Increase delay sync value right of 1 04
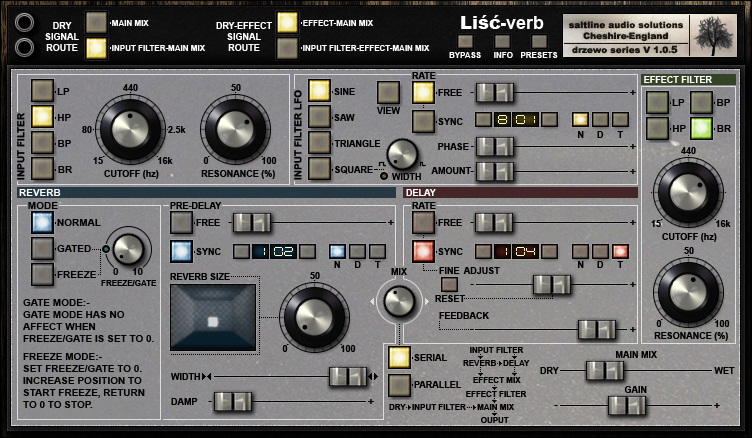The width and height of the screenshot is (752, 438). pyautogui.click(x=550, y=251)
